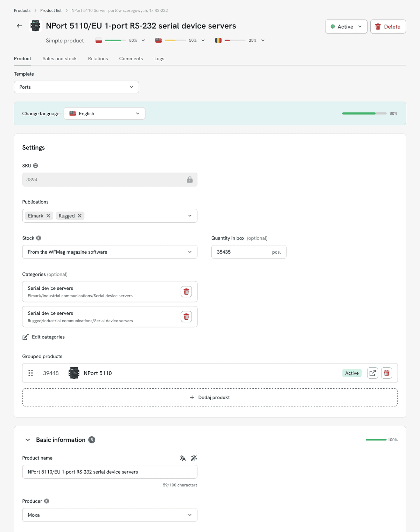This screenshot has height=532, width=420.
Task: Click Products breadcrumb link
Action: tap(22, 11)
